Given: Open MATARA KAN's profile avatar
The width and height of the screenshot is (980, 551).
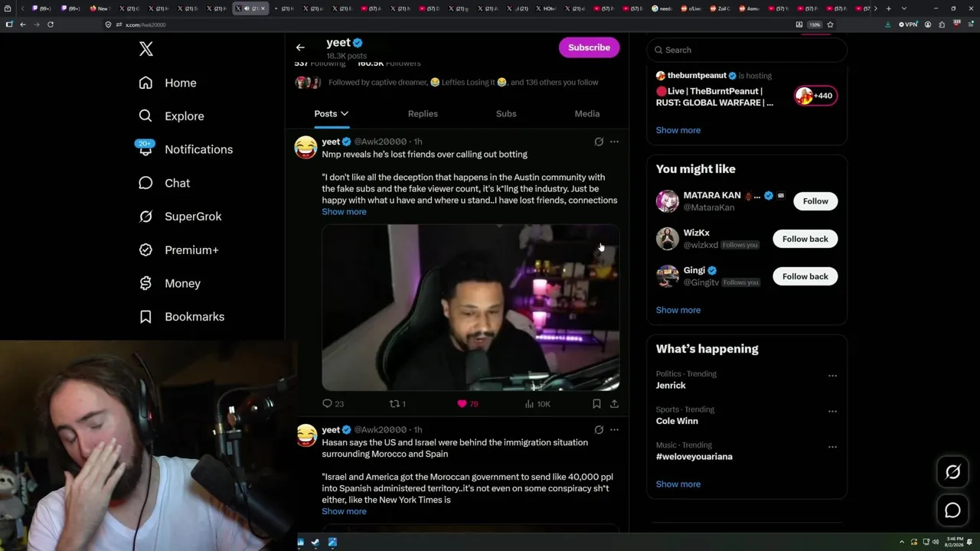Looking at the screenshot, I should 668,201.
